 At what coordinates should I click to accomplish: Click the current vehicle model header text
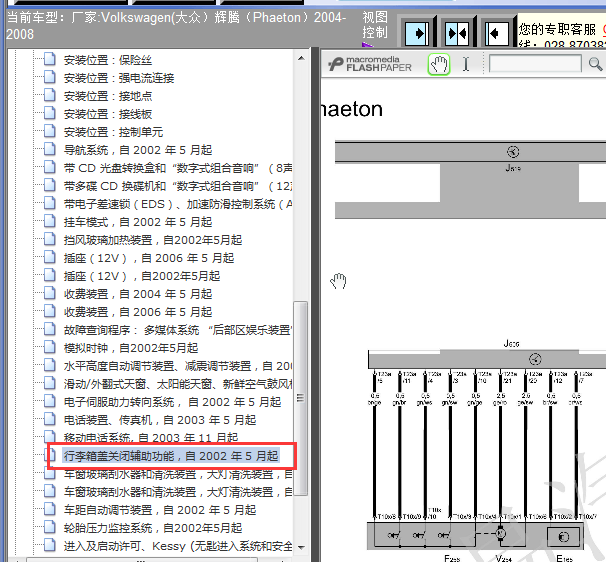(176, 26)
